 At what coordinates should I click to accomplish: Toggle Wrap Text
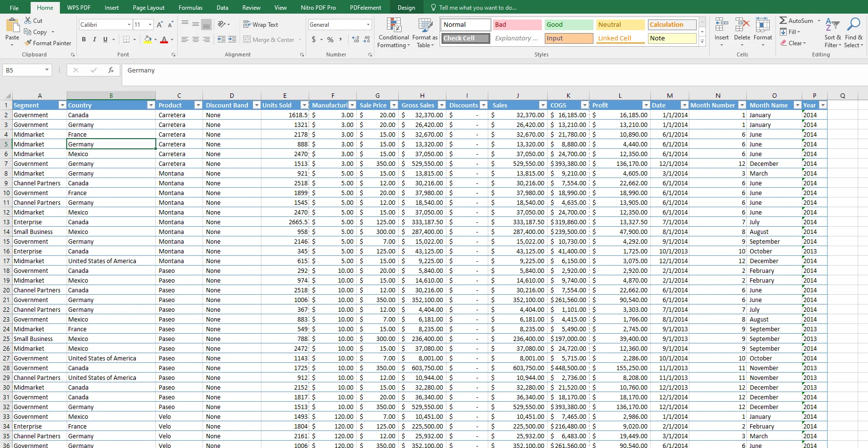(260, 24)
